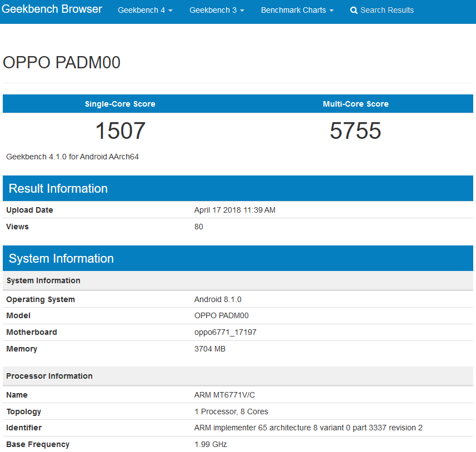Click the Memory label
Viewport: 476px width, 452px height.
coord(22,349)
